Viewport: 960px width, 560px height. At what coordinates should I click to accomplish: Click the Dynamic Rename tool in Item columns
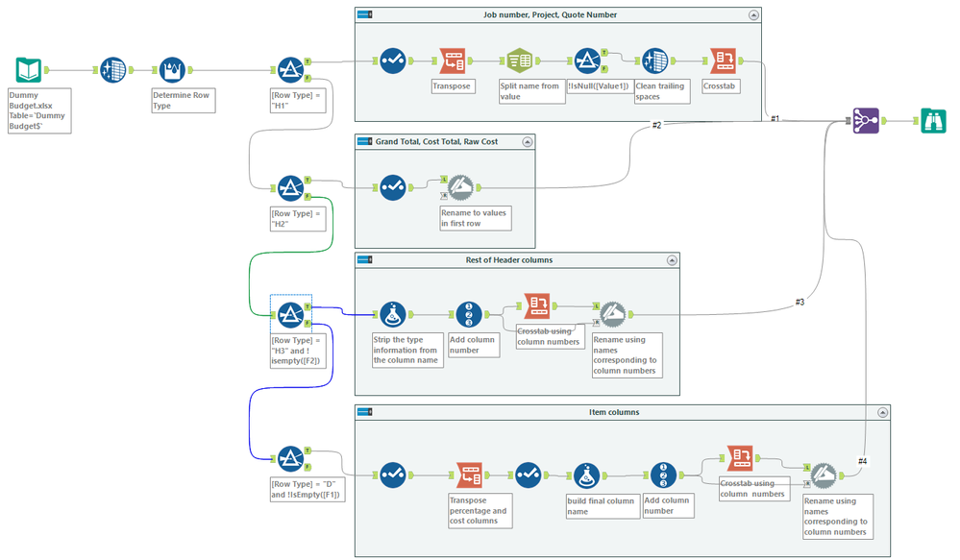point(824,475)
